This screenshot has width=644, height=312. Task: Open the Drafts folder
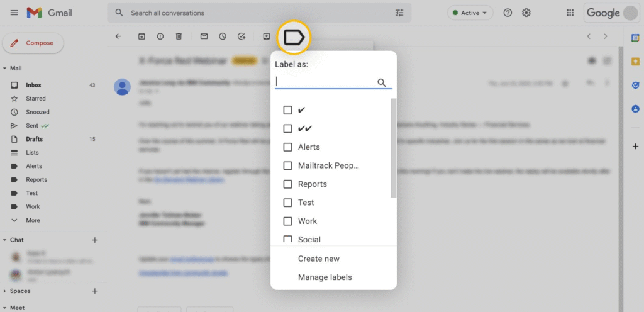point(34,139)
